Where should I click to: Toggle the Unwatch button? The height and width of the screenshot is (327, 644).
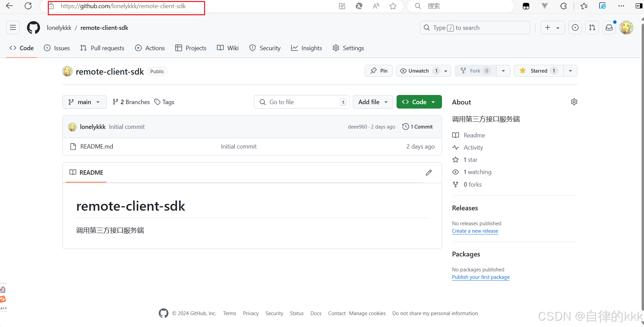pyautogui.click(x=423, y=71)
